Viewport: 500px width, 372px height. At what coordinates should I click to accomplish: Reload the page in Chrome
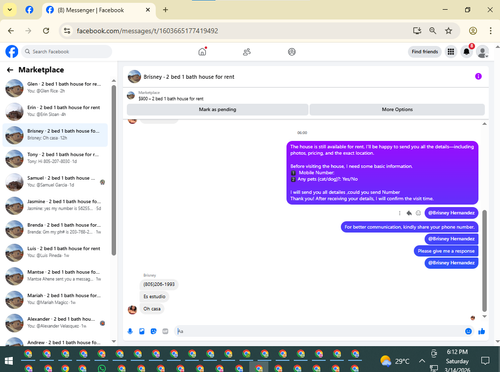tap(46, 31)
